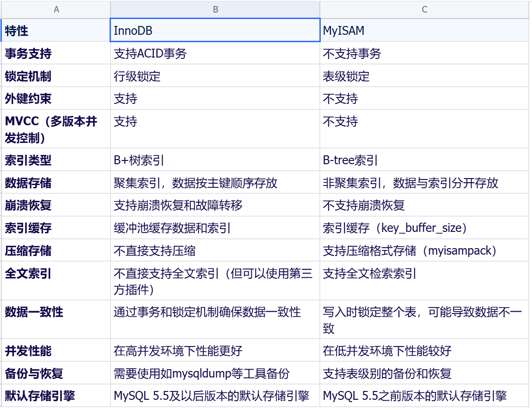Select cell "缓冲池缓存数据和索引"
This screenshot has height=410, width=532.
(215, 228)
